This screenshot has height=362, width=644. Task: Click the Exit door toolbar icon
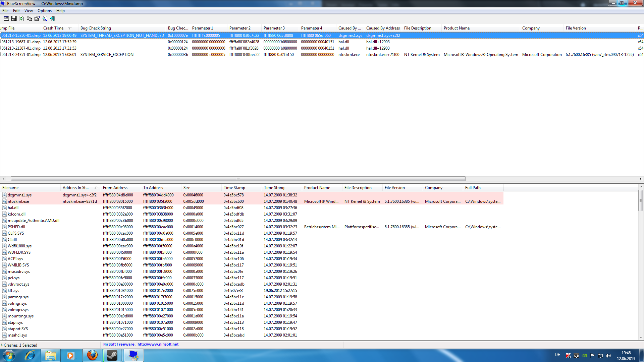tap(52, 18)
